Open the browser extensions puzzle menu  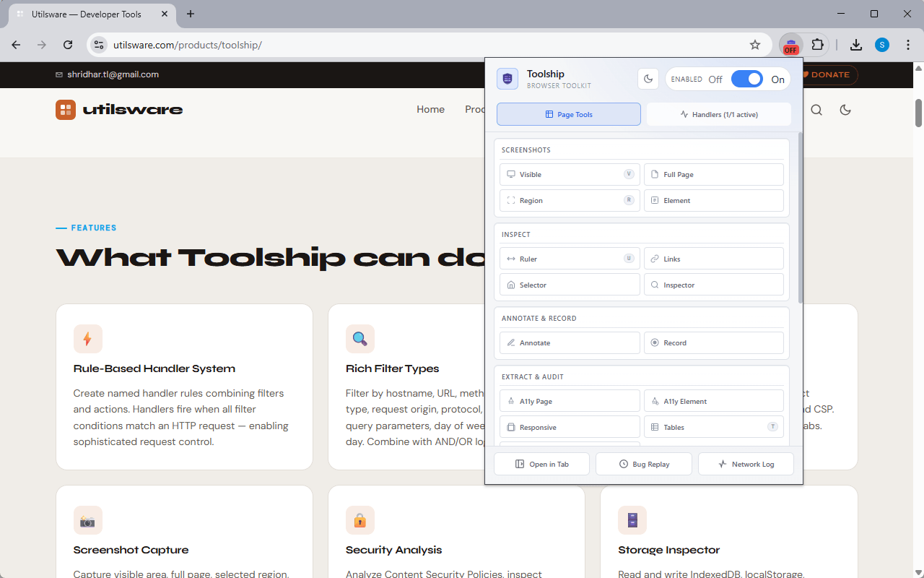point(818,45)
